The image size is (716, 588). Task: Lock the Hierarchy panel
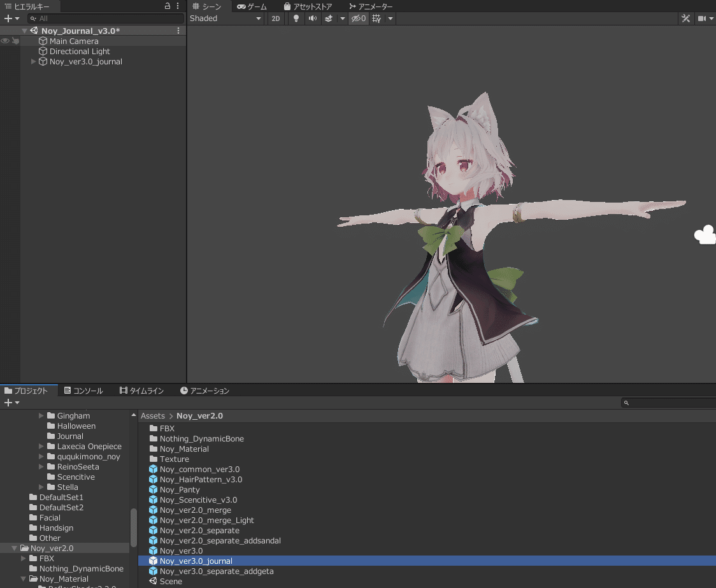point(167,6)
